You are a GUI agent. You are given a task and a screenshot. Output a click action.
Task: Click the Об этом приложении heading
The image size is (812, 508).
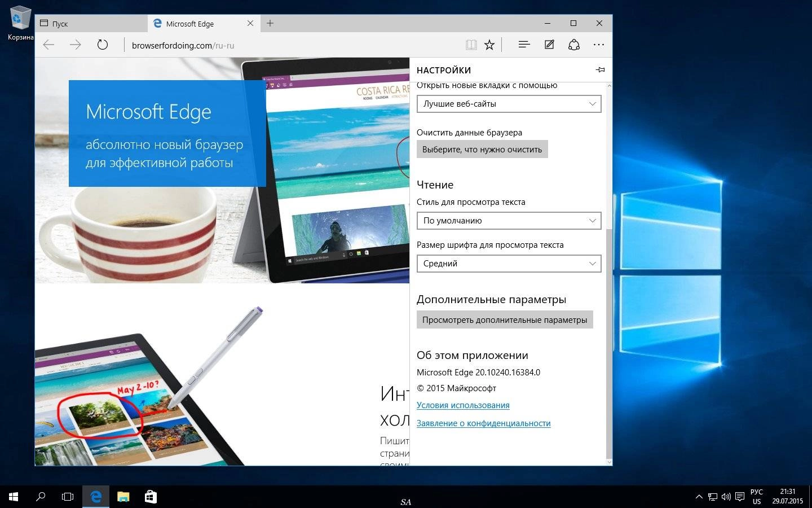[473, 355]
